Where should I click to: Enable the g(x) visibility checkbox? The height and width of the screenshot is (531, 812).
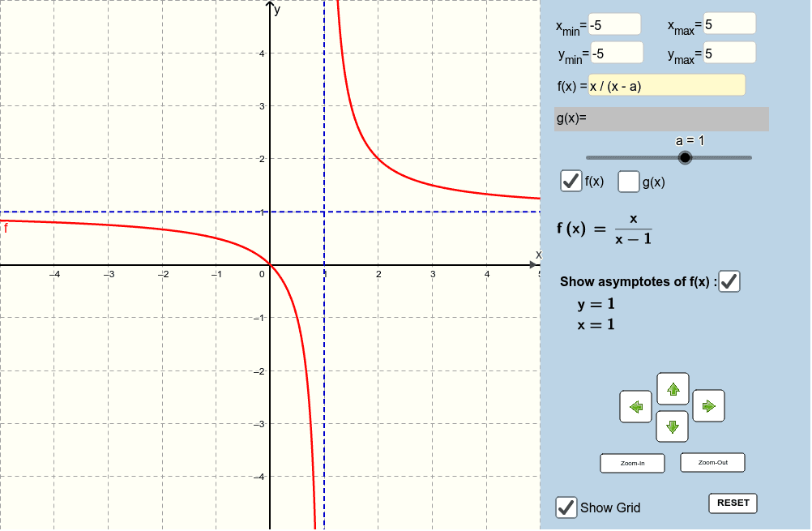[629, 182]
